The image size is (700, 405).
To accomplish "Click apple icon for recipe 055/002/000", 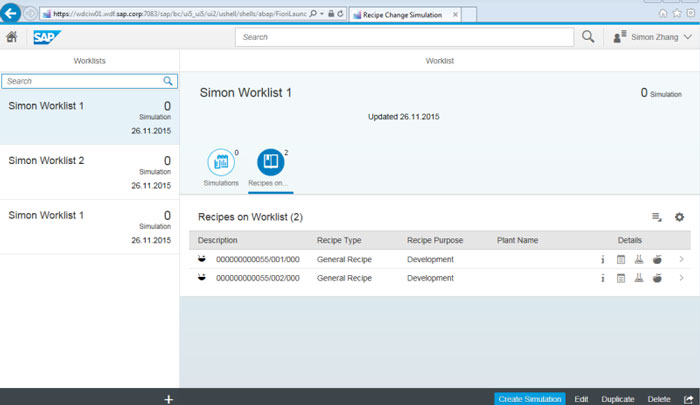I will tap(657, 278).
